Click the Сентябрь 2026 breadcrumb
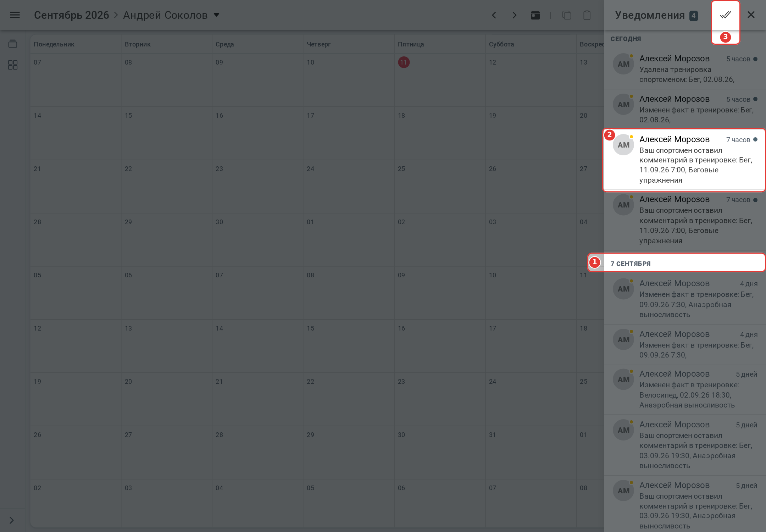The image size is (766, 532). [71, 15]
